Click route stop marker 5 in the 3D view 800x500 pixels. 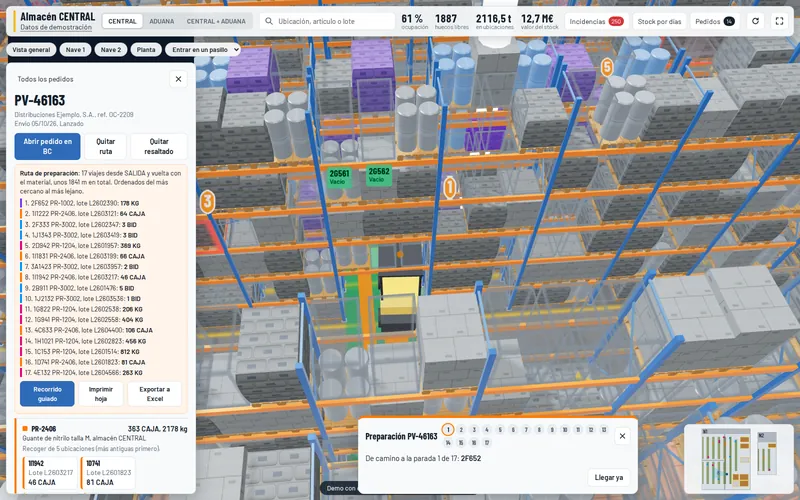pyautogui.click(x=607, y=67)
